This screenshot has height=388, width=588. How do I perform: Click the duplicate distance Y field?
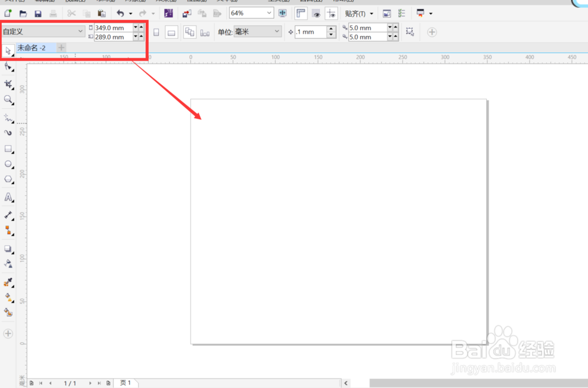(367, 36)
